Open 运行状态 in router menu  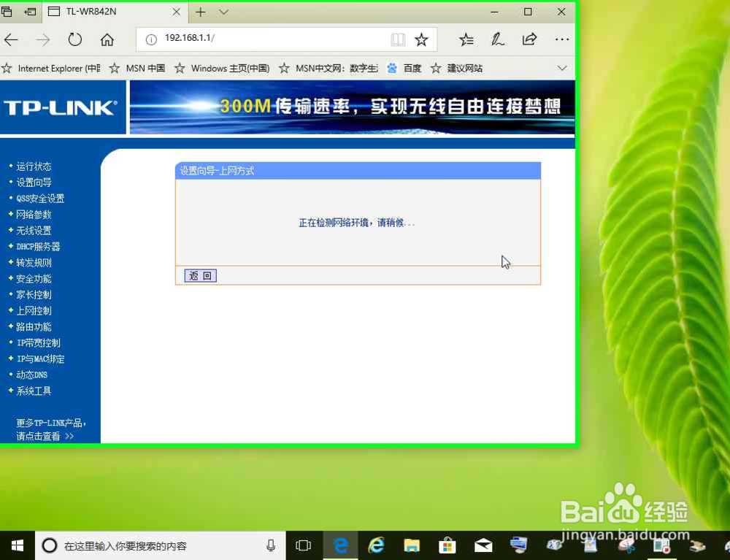point(34,166)
